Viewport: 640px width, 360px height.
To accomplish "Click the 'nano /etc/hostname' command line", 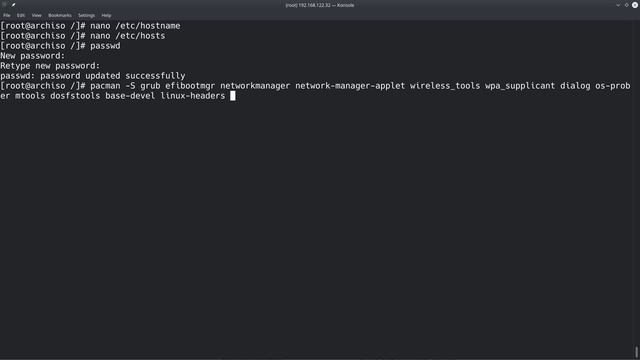I will tap(90, 26).
